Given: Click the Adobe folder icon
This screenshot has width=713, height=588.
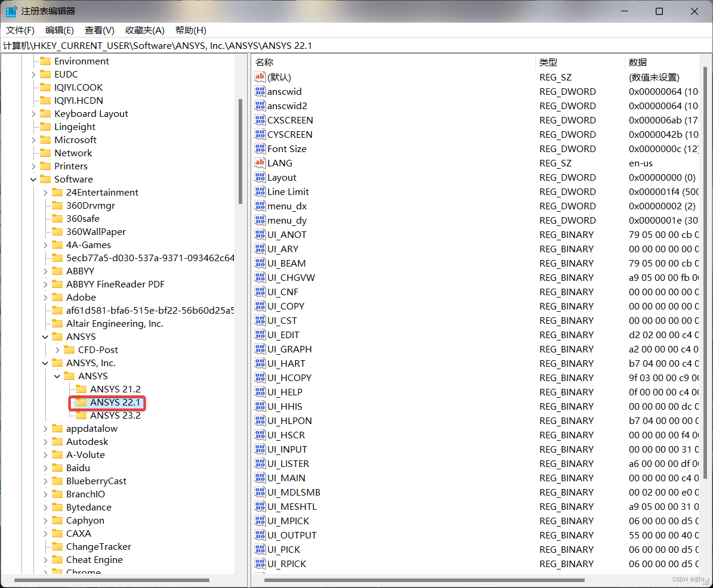Looking at the screenshot, I should 57,297.
